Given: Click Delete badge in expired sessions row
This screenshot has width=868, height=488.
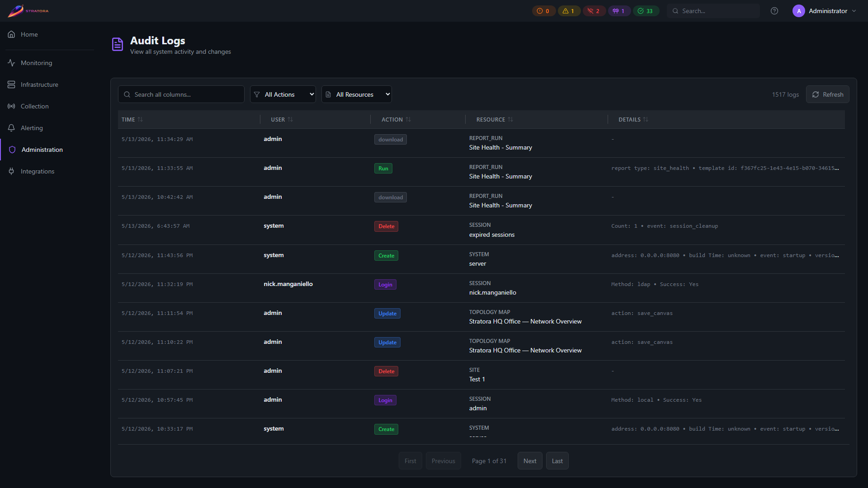Looking at the screenshot, I should click(x=386, y=226).
